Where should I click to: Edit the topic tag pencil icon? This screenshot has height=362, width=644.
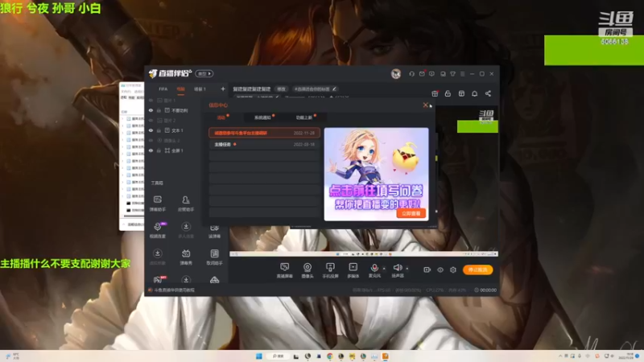click(334, 88)
